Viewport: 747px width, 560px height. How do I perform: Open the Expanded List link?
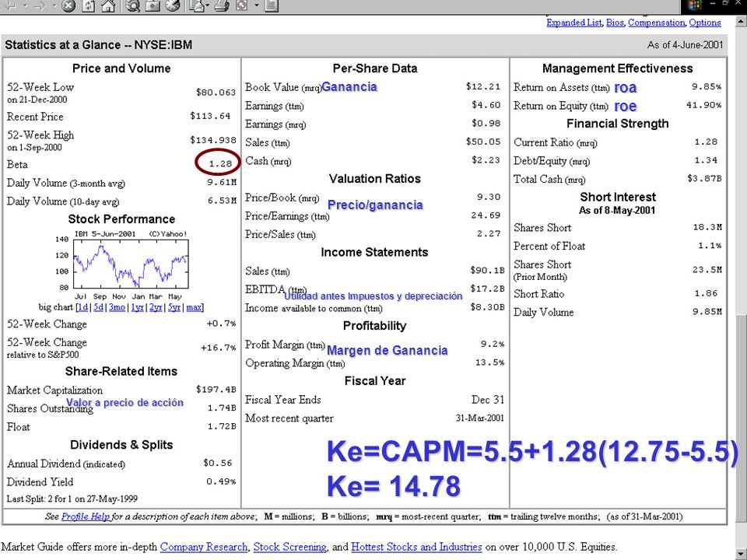pyautogui.click(x=574, y=23)
